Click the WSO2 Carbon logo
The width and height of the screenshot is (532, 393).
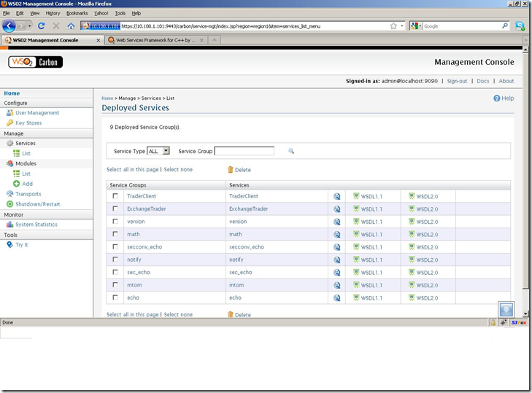pos(35,62)
